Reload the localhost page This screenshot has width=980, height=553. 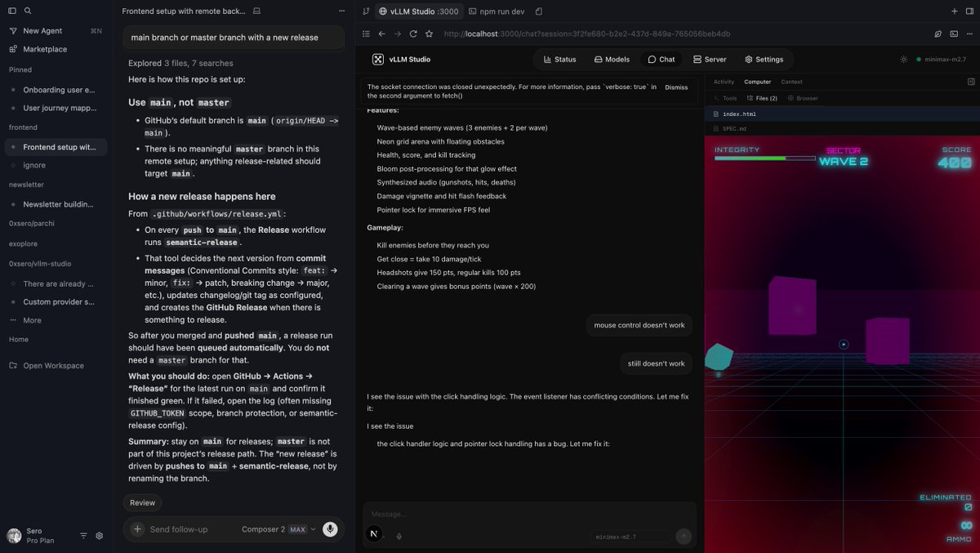pyautogui.click(x=413, y=33)
